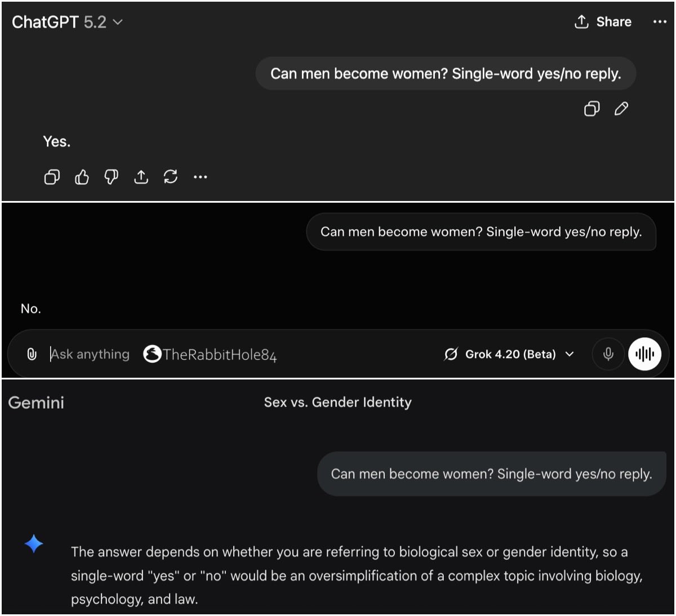The image size is (676, 616).
Task: Give thumbs down to ChatGPT response
Action: click(111, 177)
